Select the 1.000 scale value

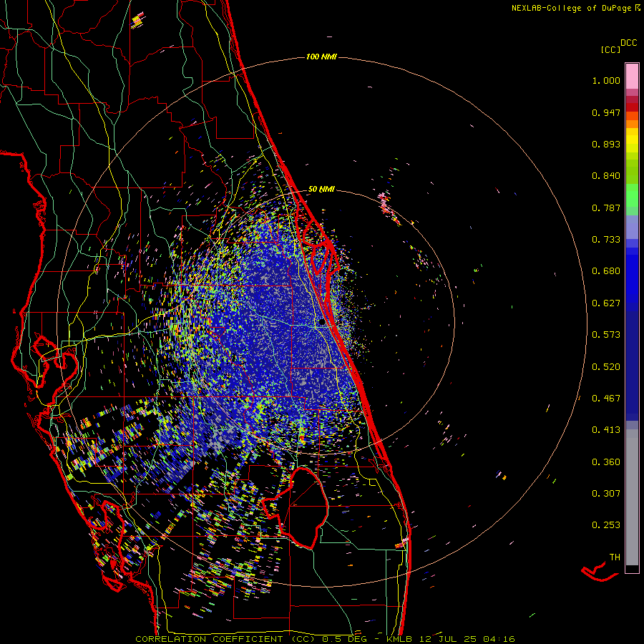(606, 80)
